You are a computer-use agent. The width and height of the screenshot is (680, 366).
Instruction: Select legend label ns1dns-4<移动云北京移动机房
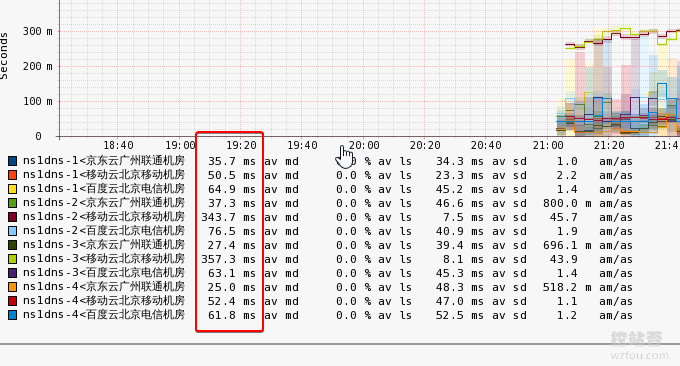104,301
